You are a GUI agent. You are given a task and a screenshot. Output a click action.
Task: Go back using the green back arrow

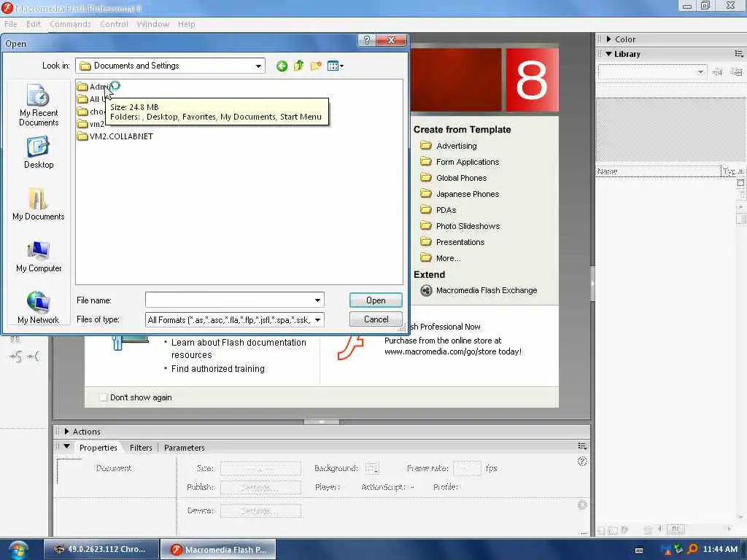(282, 66)
